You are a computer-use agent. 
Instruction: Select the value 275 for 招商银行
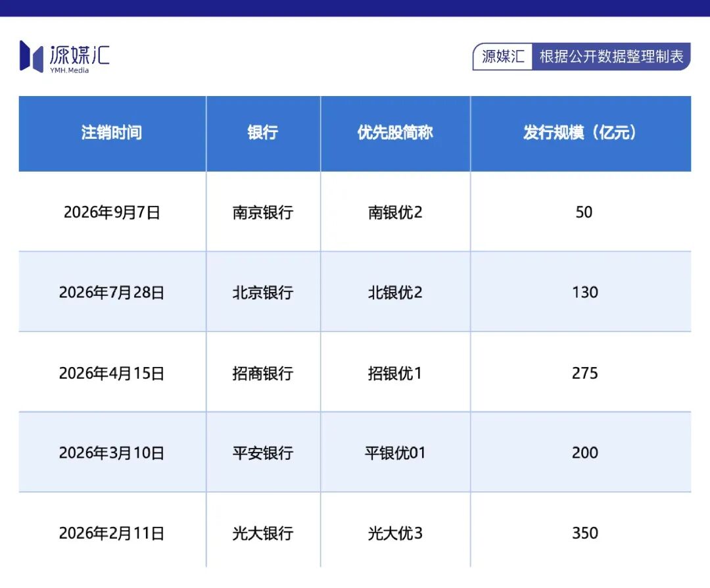click(584, 373)
